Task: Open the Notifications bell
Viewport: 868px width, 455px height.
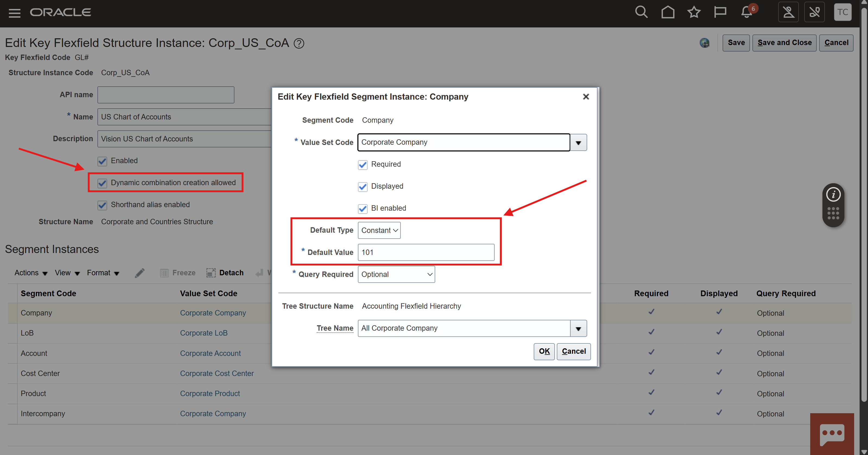Action: [747, 12]
